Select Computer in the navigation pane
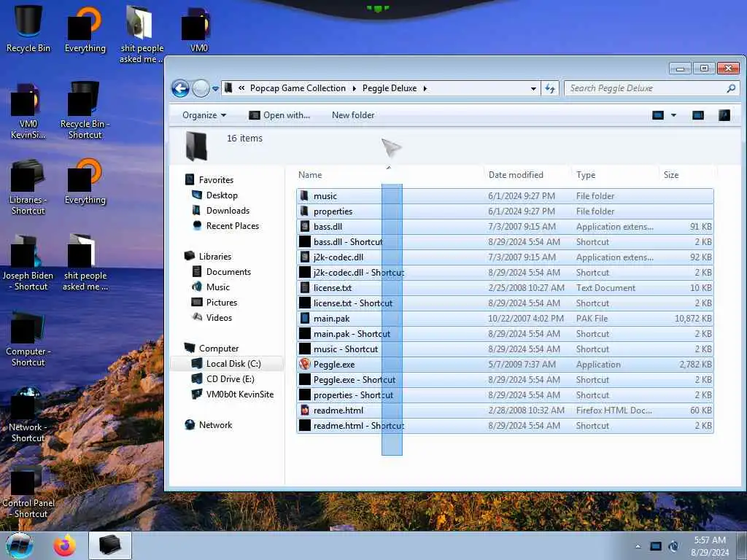 pyautogui.click(x=219, y=348)
